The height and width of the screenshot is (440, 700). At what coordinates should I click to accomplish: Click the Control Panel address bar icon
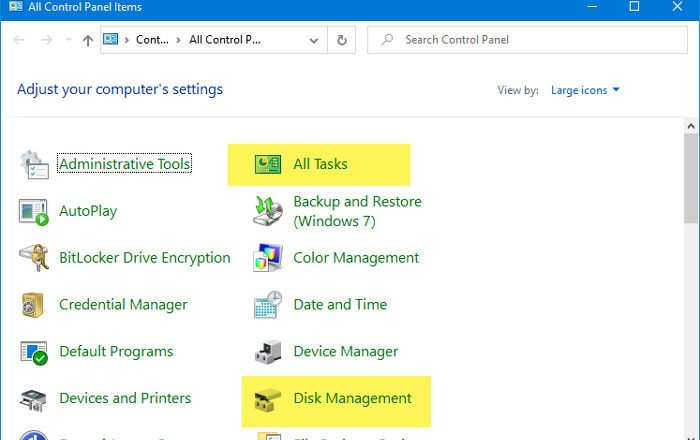point(110,39)
